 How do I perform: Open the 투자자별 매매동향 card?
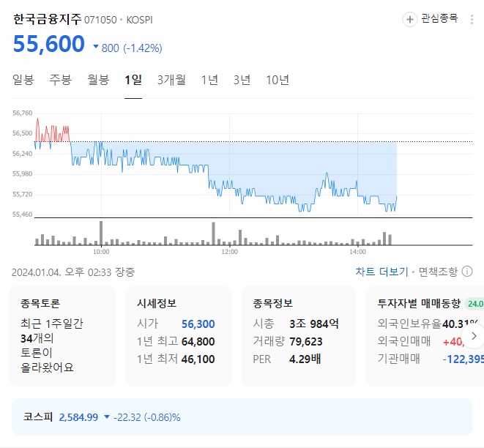[x=425, y=336]
